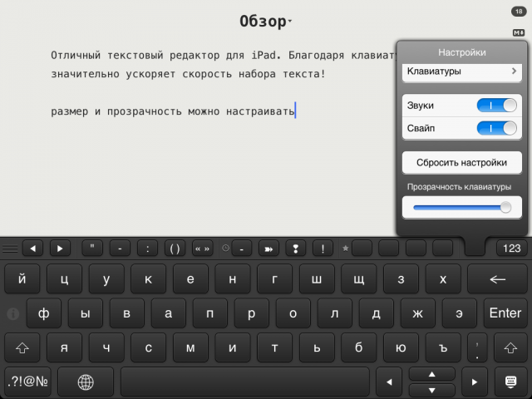The height and width of the screenshot is (399, 532).
Task: Switch to the .?!@№ symbols layout
Action: click(27, 382)
